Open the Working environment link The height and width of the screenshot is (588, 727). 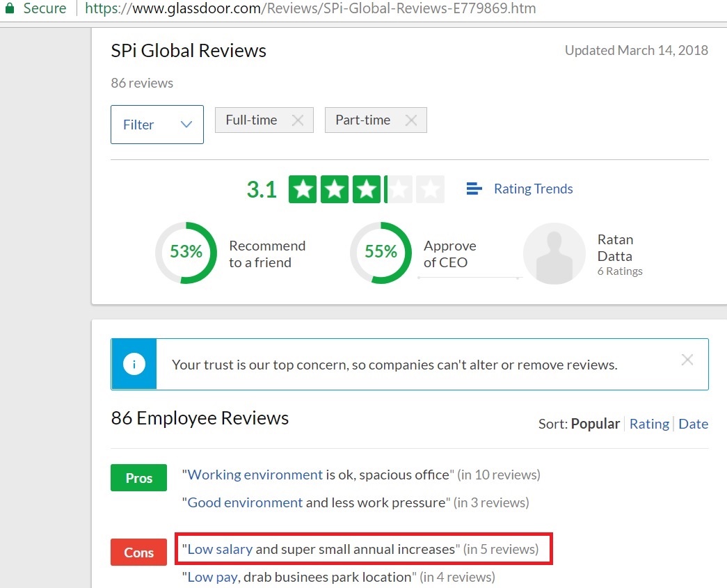tap(255, 475)
